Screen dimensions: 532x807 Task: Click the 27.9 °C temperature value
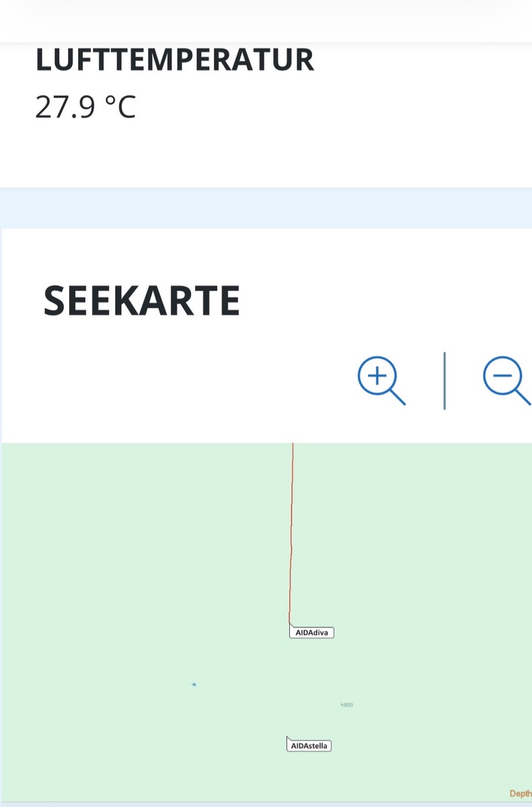click(x=85, y=108)
